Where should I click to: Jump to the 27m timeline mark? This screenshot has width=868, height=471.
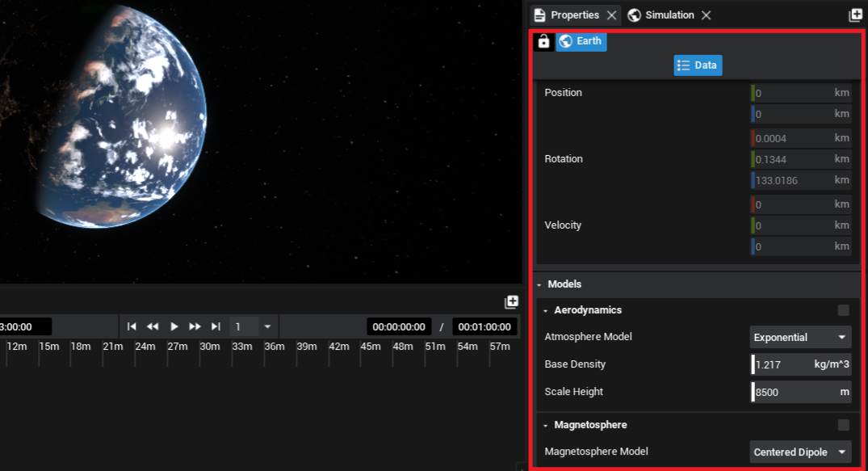point(178,347)
